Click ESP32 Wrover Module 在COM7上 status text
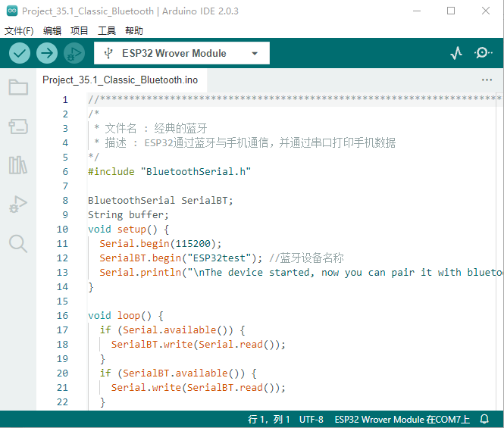Viewport: 504px width, 428px height. pos(402,420)
